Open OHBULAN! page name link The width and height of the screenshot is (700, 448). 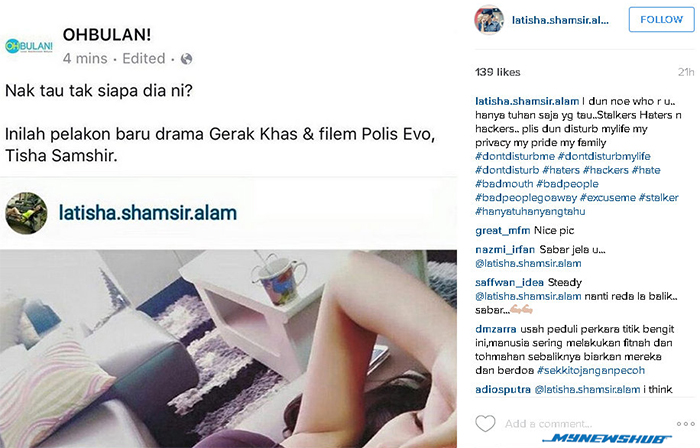click(x=107, y=34)
